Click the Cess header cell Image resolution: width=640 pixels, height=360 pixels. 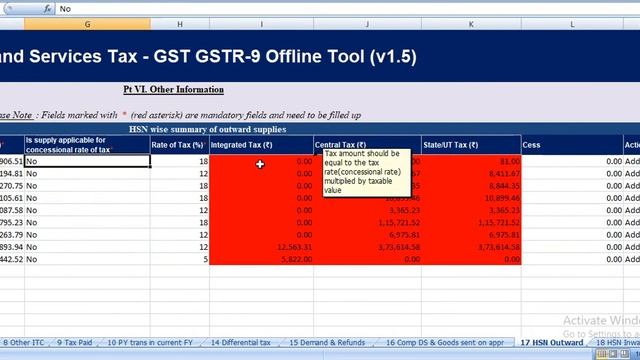(x=572, y=145)
